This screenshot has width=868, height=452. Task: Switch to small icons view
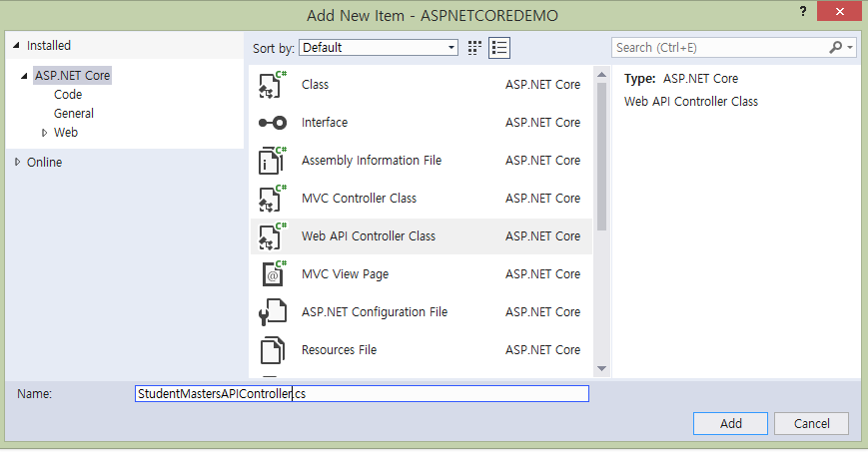[x=474, y=48]
